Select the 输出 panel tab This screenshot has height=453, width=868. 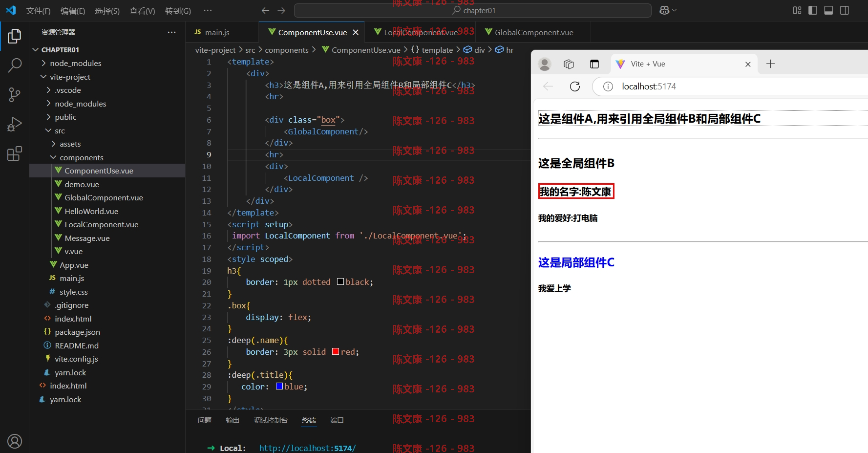(233, 420)
